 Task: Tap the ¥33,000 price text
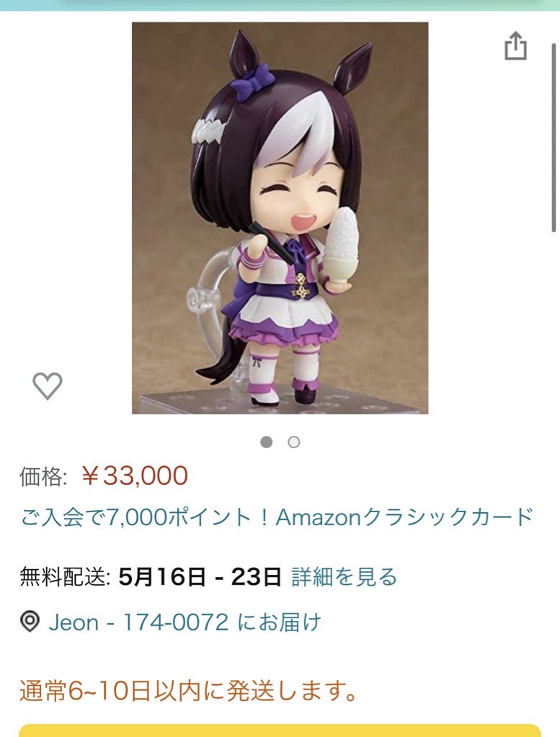135,475
